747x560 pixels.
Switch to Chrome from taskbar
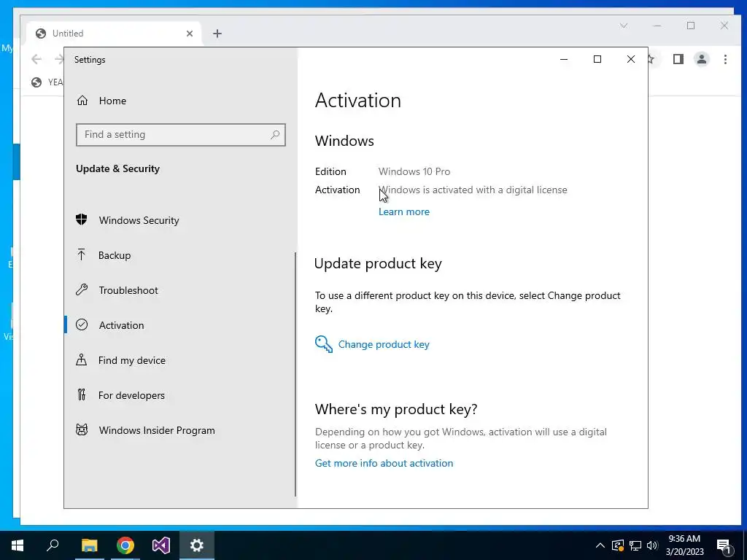pyautogui.click(x=125, y=545)
